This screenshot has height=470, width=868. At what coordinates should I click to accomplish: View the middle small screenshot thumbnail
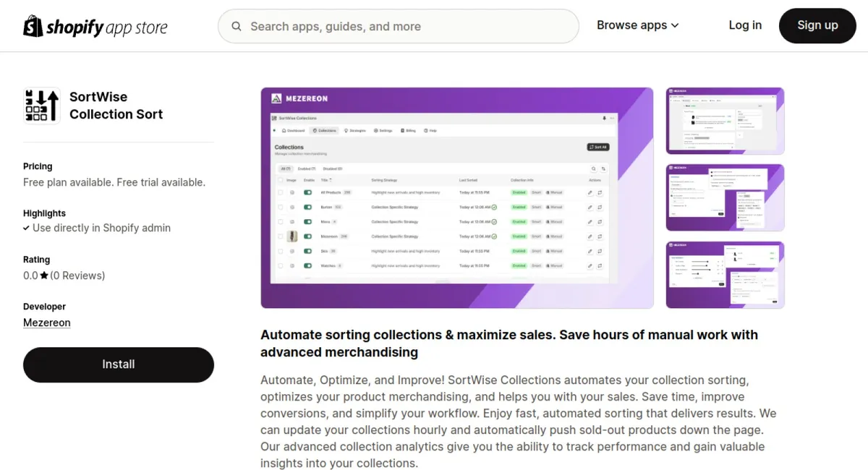point(725,198)
